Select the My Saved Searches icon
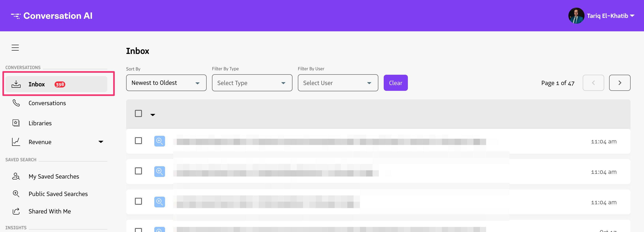Viewport: 644px width, 232px height. 16,176
